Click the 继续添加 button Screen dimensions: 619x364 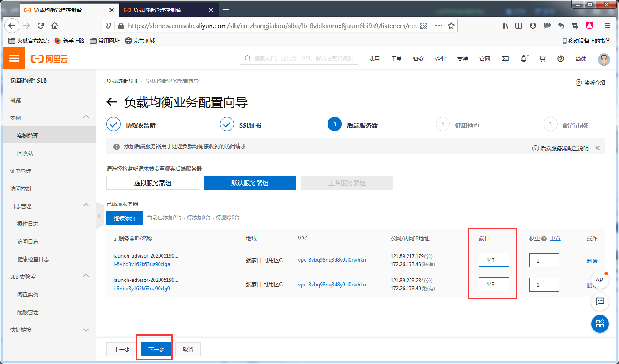(x=125, y=218)
